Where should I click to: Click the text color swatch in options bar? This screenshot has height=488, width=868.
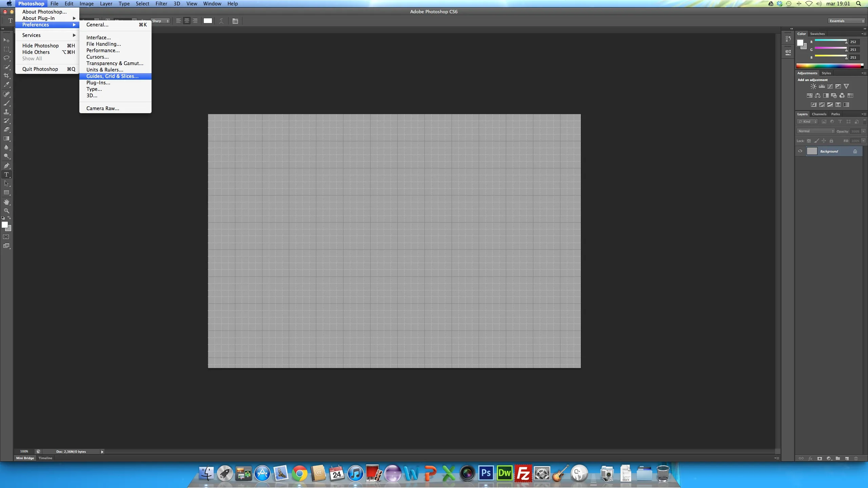[x=208, y=21]
